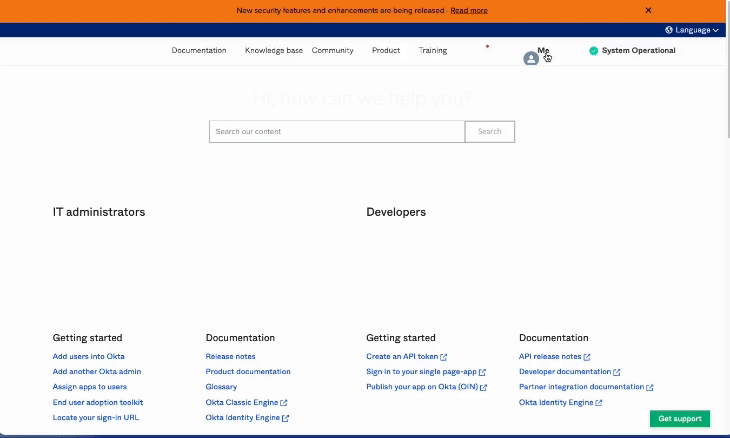Close the orange announcement banner

[648, 10]
